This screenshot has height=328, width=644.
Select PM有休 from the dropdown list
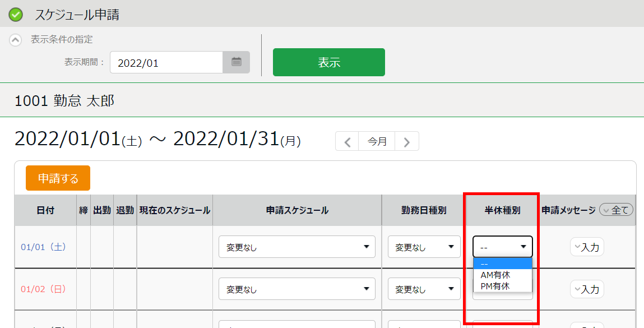coord(495,286)
